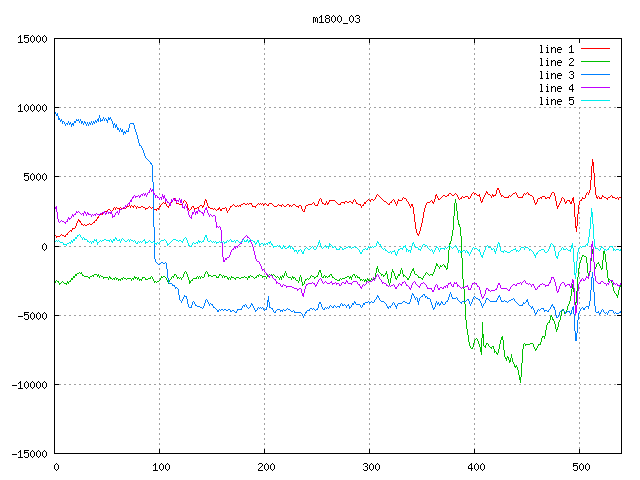Image resolution: width=640 pixels, height=480 pixels.
Task: Pick the "line 4" legend label
Action: click(556, 88)
